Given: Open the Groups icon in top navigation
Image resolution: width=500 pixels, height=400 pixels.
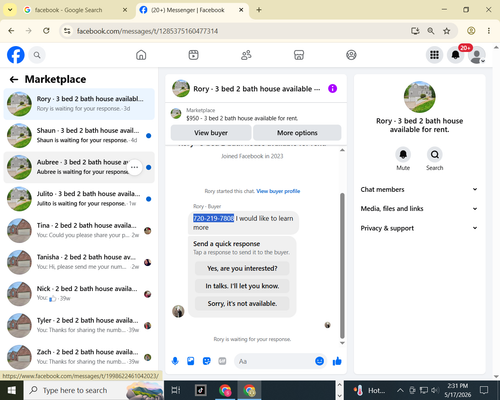Looking at the screenshot, I should tap(351, 55).
